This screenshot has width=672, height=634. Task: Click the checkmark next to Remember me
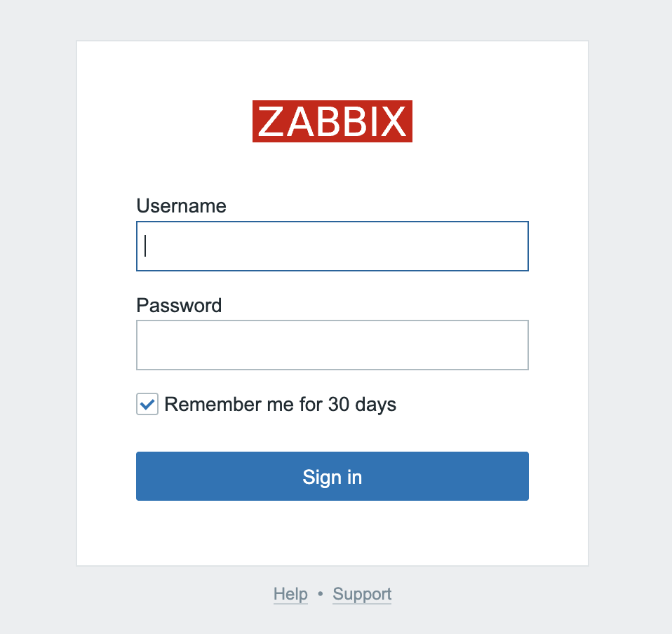point(147,404)
